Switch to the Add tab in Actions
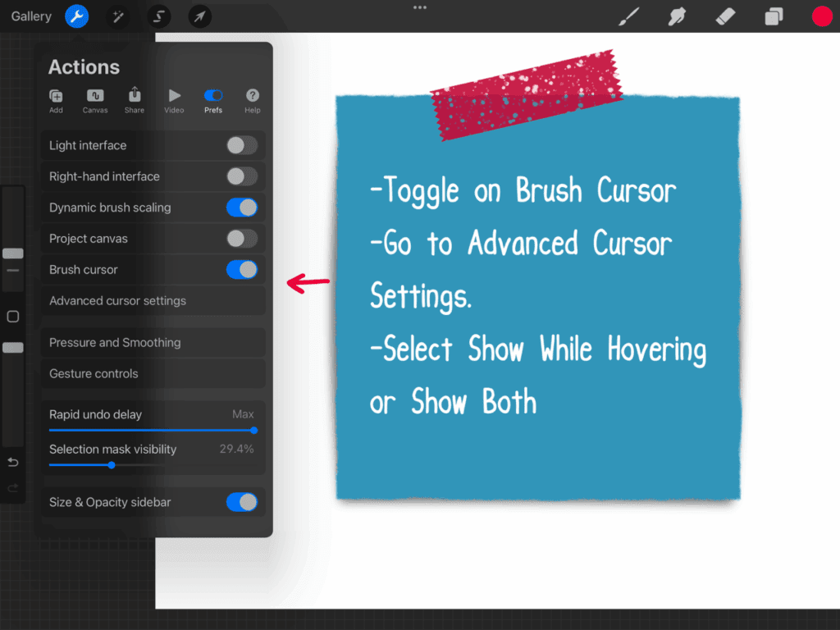This screenshot has width=840, height=630. [x=56, y=101]
